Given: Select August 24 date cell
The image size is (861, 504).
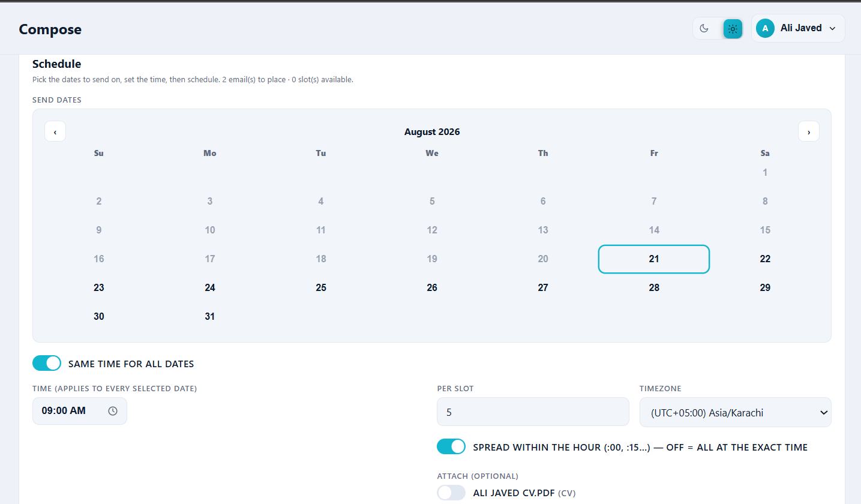Looking at the screenshot, I should (x=209, y=288).
